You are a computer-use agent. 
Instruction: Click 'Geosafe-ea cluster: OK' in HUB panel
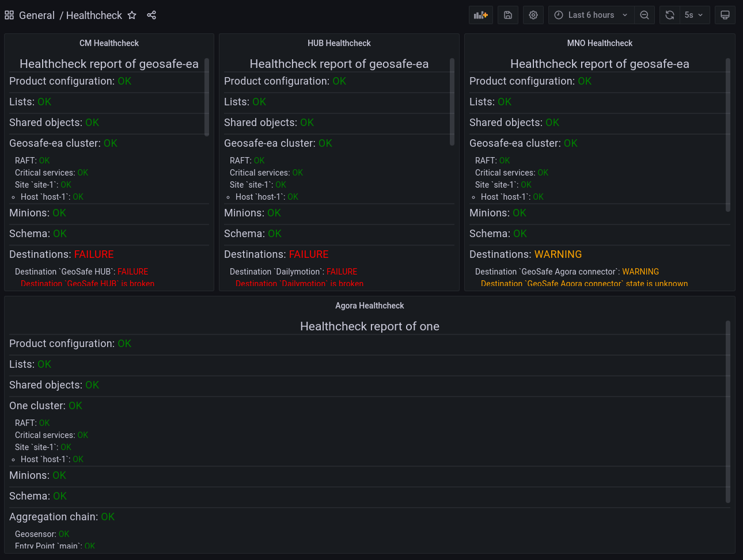tap(278, 143)
